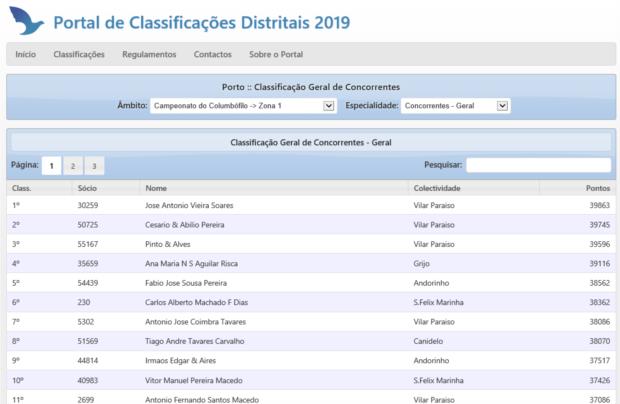Image resolution: width=620 pixels, height=404 pixels.
Task: Click the Pesquisar search field
Action: click(538, 165)
